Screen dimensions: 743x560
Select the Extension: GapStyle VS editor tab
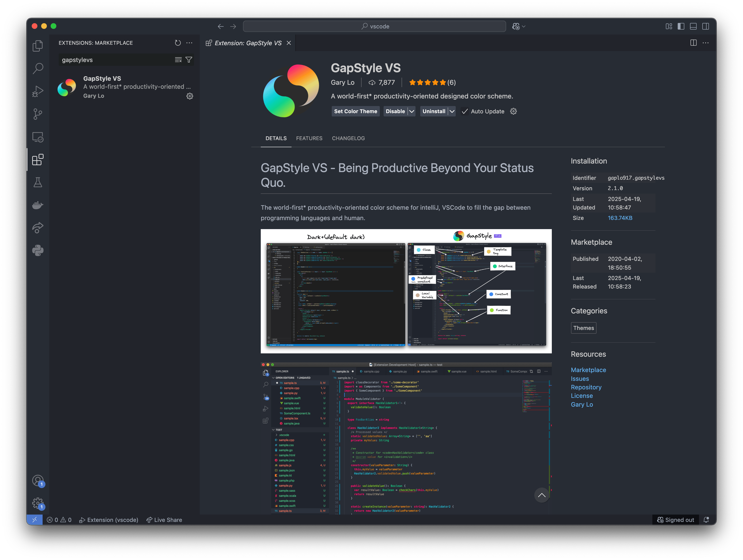coord(248,43)
